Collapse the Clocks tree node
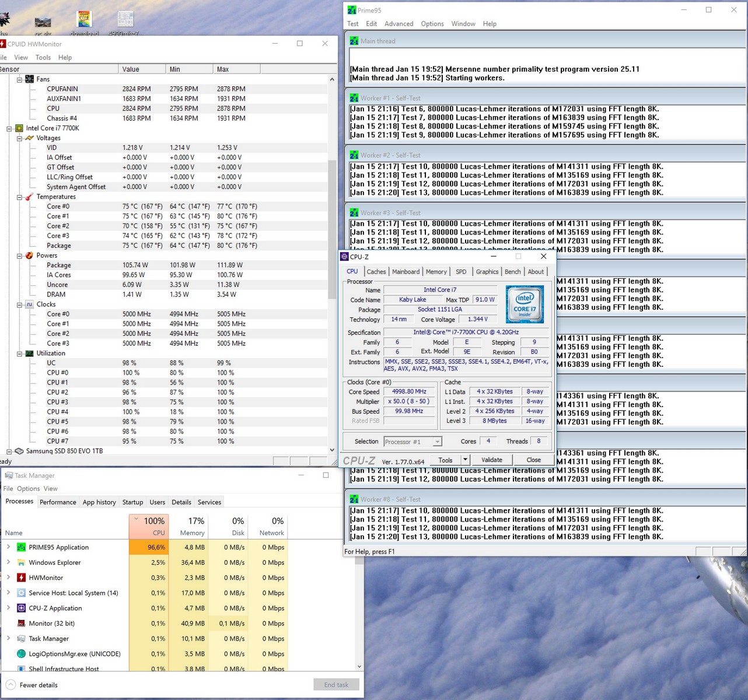This screenshot has width=748, height=700. coord(19,304)
